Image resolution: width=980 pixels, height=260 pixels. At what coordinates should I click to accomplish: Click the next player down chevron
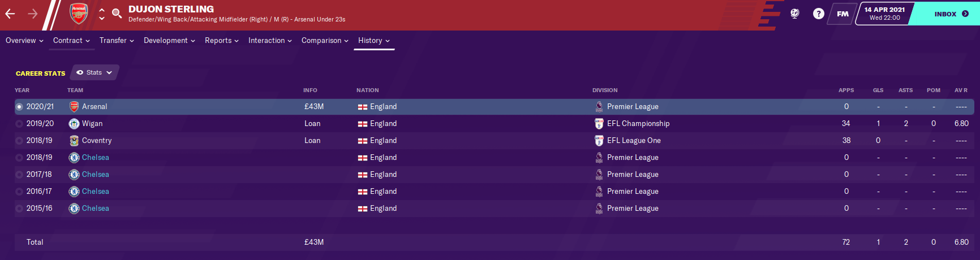[x=102, y=18]
